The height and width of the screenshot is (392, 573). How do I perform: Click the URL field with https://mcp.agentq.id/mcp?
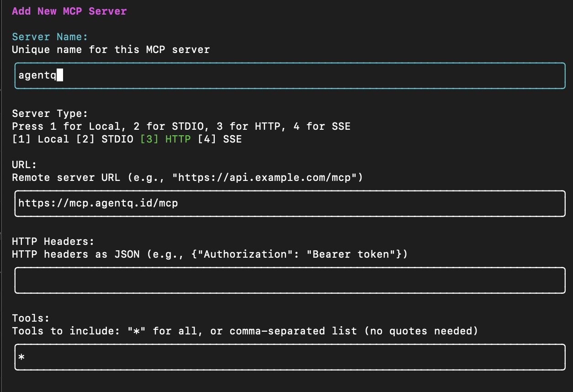[290, 203]
